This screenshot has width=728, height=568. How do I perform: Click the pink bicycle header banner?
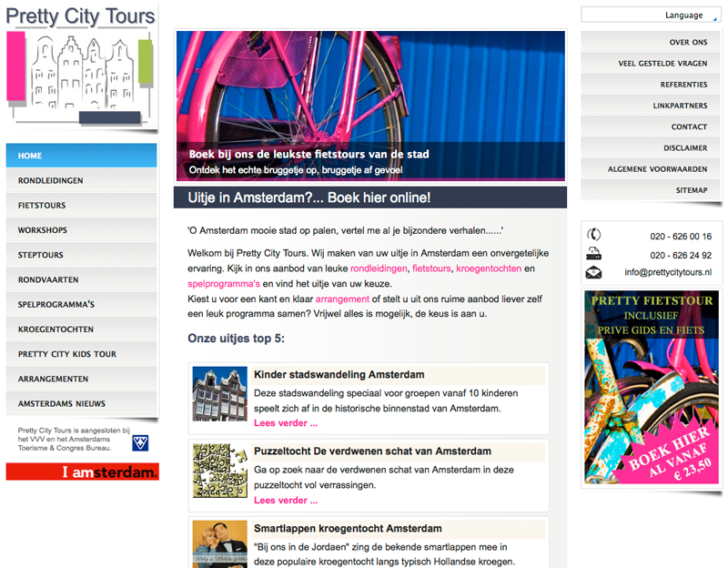click(x=370, y=106)
